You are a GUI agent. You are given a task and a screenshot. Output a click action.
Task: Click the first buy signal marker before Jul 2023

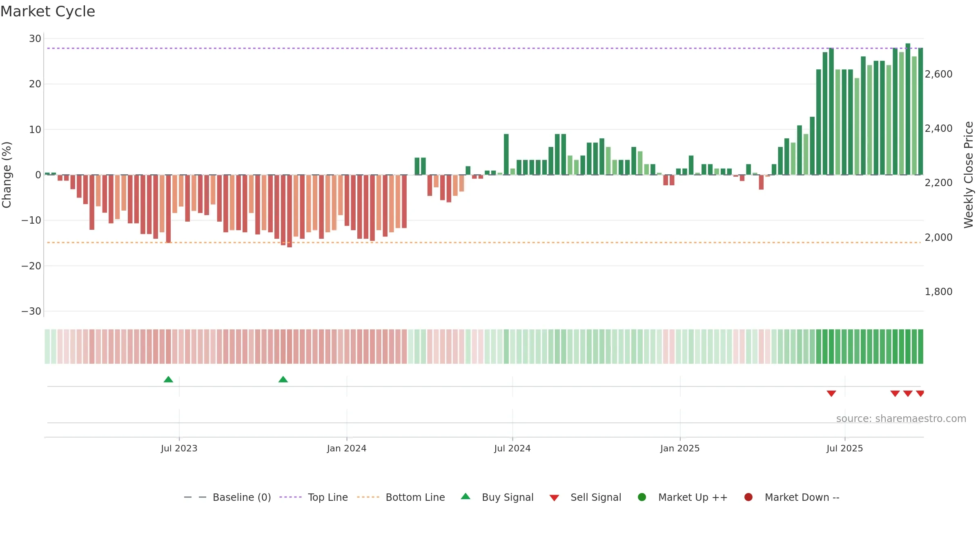tap(168, 380)
